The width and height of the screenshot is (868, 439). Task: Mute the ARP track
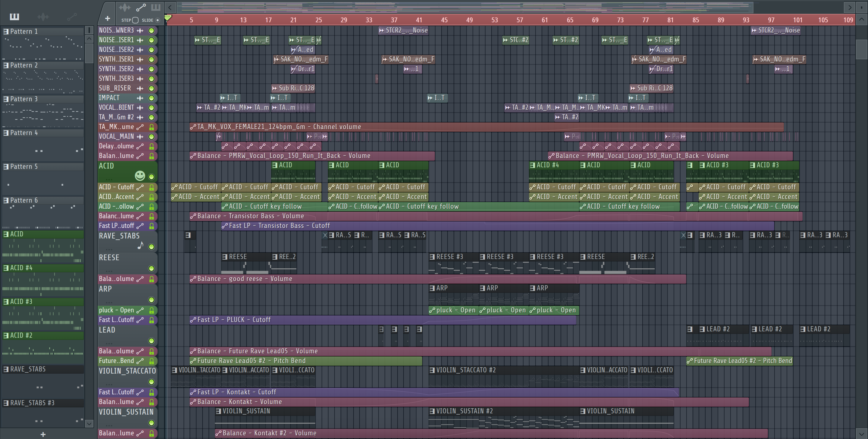(x=152, y=300)
